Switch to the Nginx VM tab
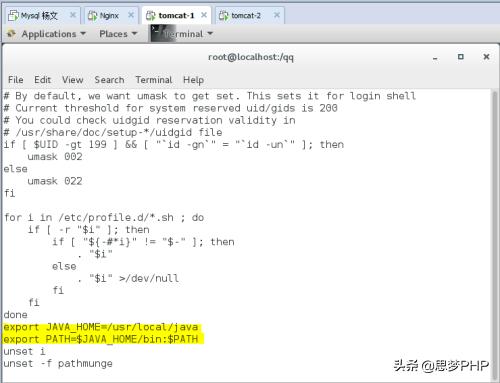 tap(109, 16)
